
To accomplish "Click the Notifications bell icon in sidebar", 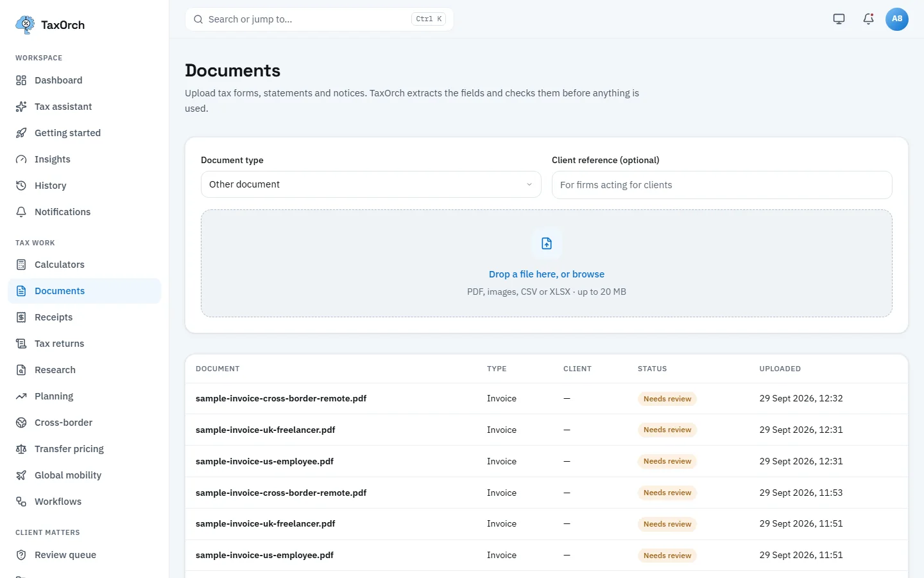I will pos(21,212).
